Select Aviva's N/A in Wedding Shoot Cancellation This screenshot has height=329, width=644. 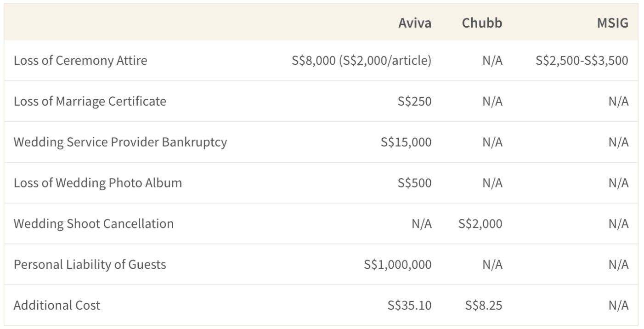[x=422, y=224]
